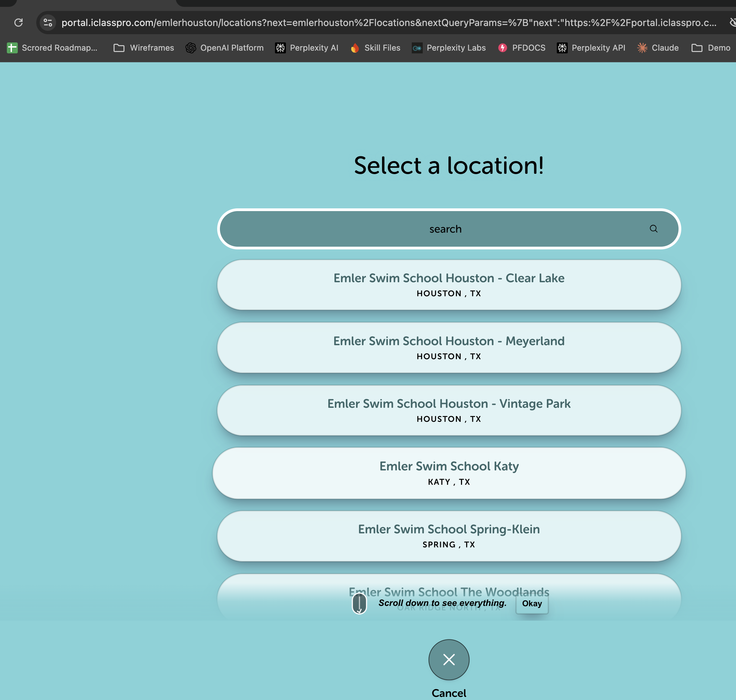Open Skill Files bookmark

[375, 48]
